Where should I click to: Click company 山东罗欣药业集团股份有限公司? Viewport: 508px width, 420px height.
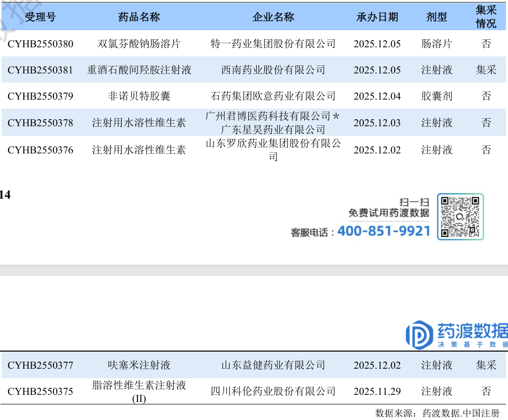pos(273,150)
